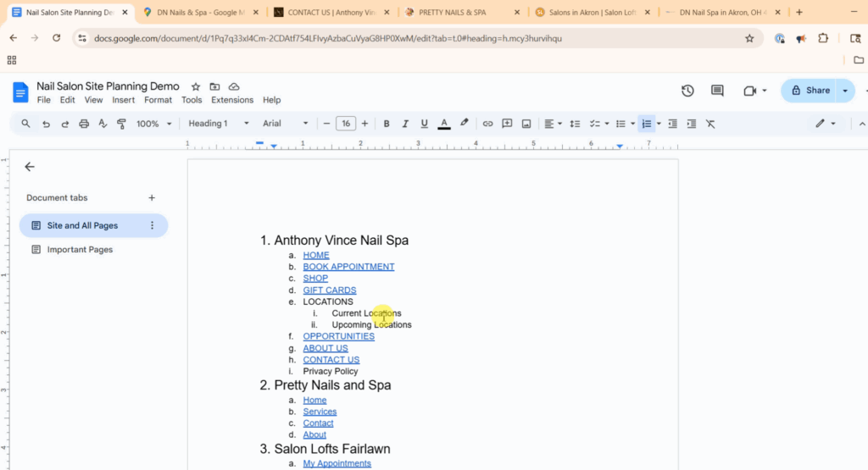
Task: Expand the bulleted list options arrow
Action: [x=632, y=124]
